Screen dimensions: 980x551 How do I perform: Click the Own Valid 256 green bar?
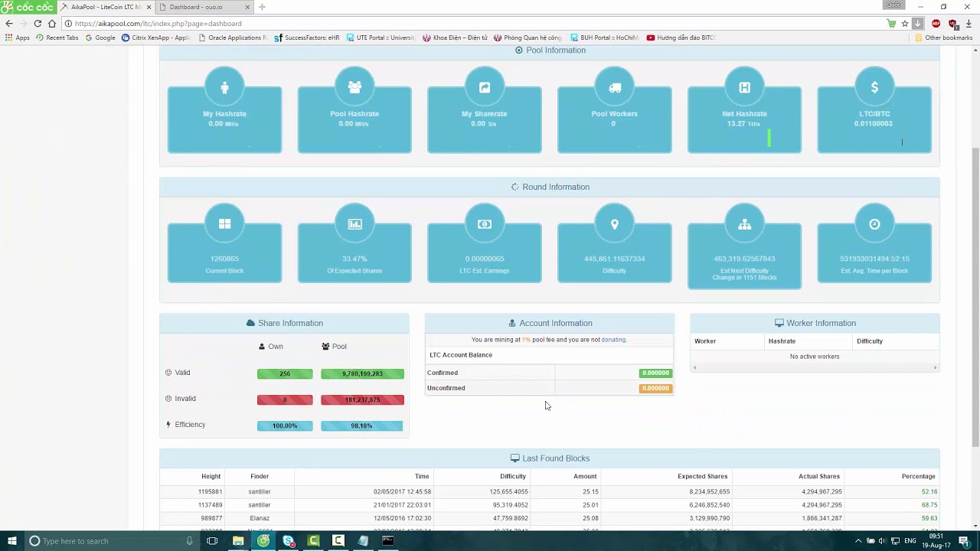pyautogui.click(x=285, y=373)
